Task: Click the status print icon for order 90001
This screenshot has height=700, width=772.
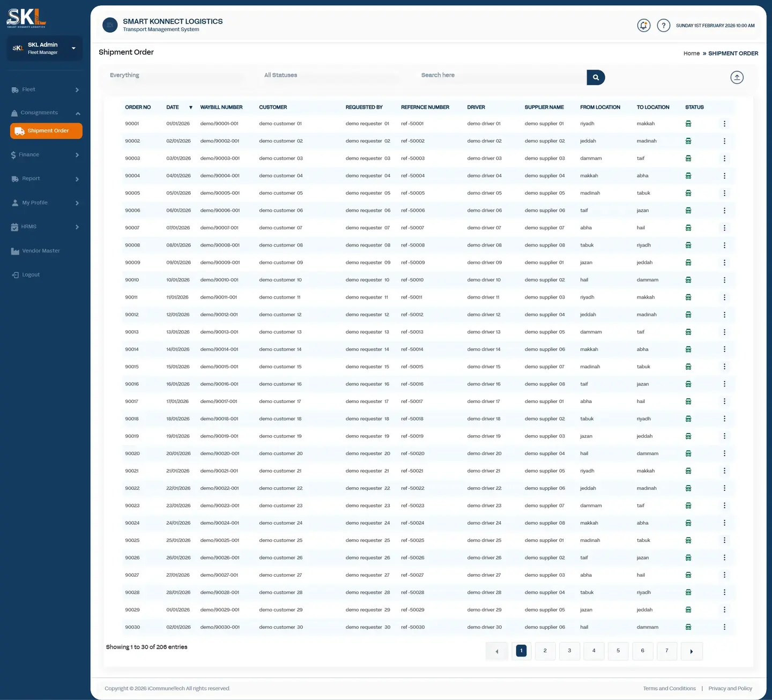Action: pos(688,124)
